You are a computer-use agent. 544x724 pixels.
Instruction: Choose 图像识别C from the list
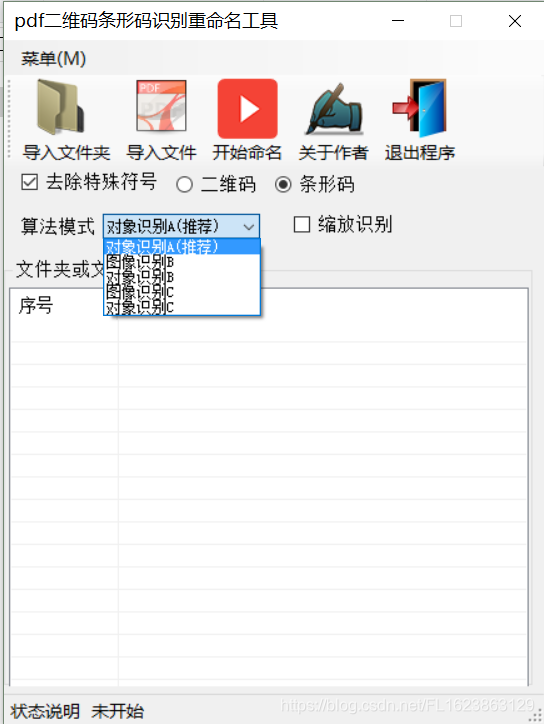click(x=182, y=291)
